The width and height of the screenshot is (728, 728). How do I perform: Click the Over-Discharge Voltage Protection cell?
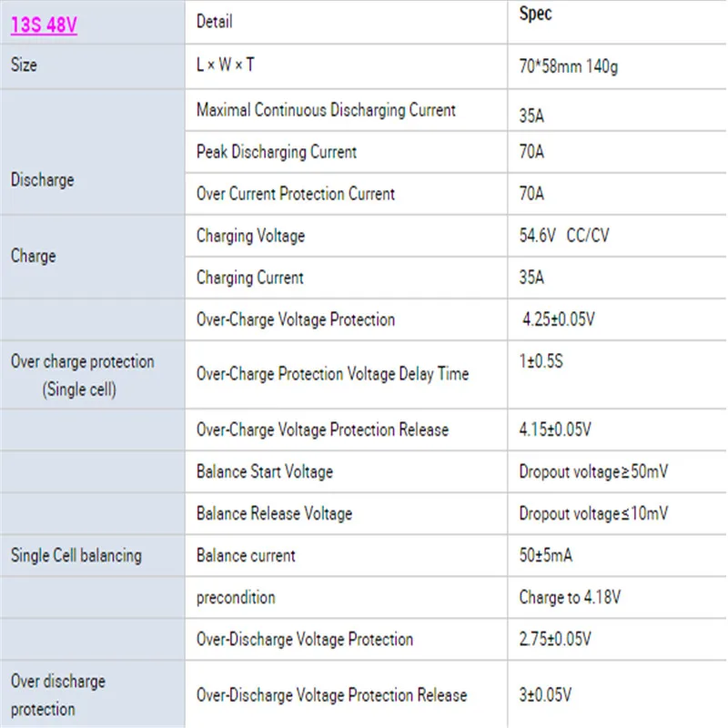(346, 640)
